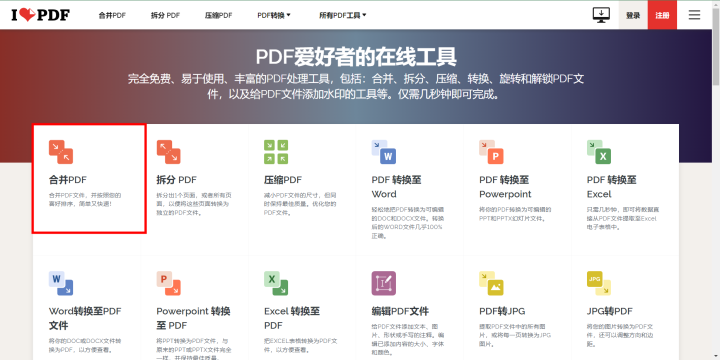
Task: Click the PDF 转换至 Powerpoint icon
Action: pyautogui.click(x=491, y=152)
